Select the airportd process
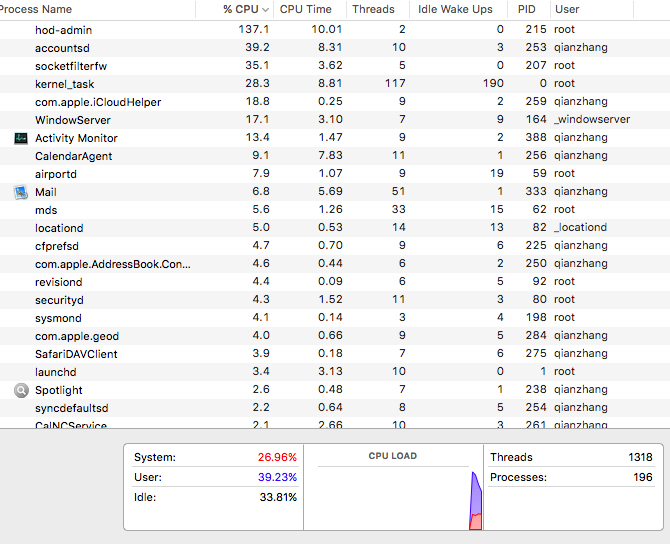This screenshot has height=544, width=670. coord(56,174)
